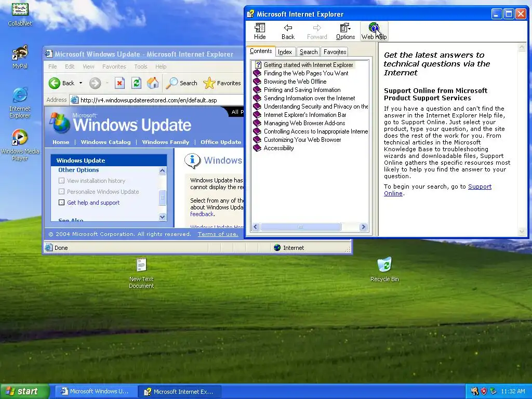Click the Home icon in the browser toolbar

point(153,83)
